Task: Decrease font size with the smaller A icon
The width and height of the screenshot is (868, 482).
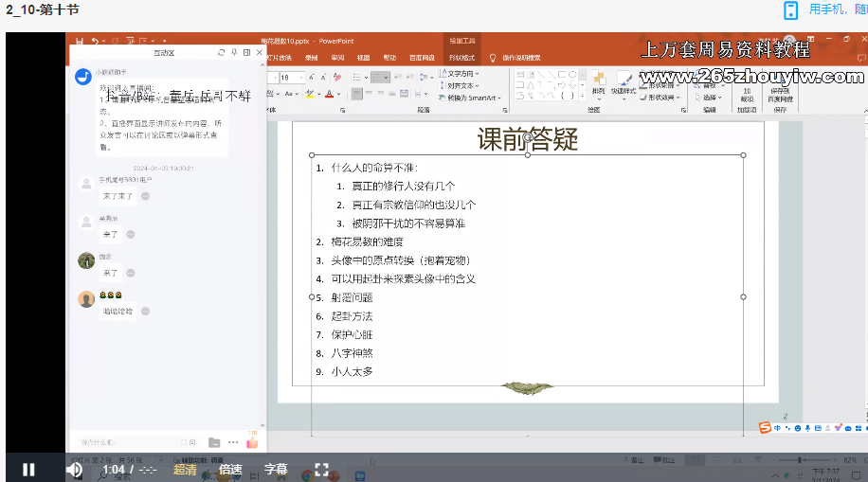Action: 323,78
